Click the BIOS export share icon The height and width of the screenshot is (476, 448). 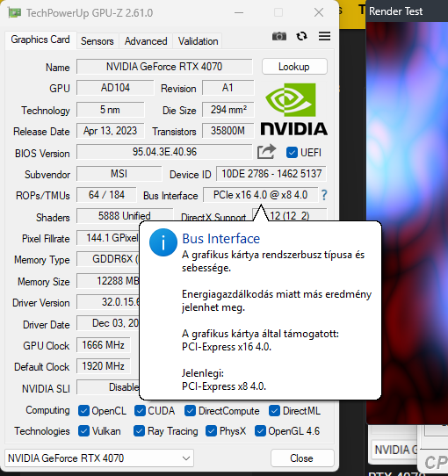point(266,151)
